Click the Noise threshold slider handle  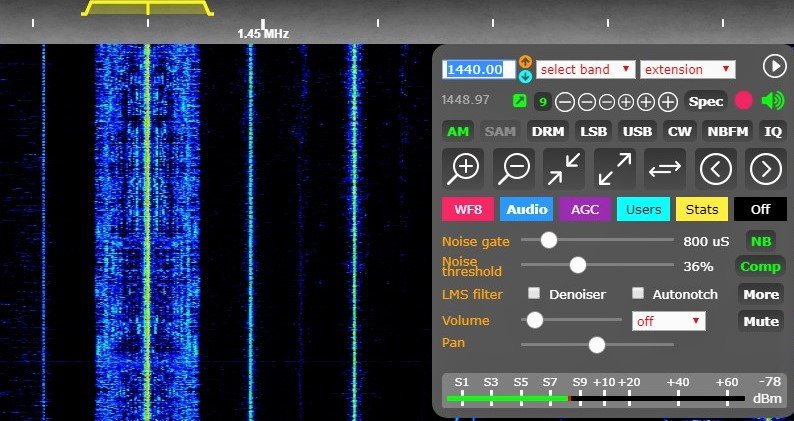click(578, 265)
